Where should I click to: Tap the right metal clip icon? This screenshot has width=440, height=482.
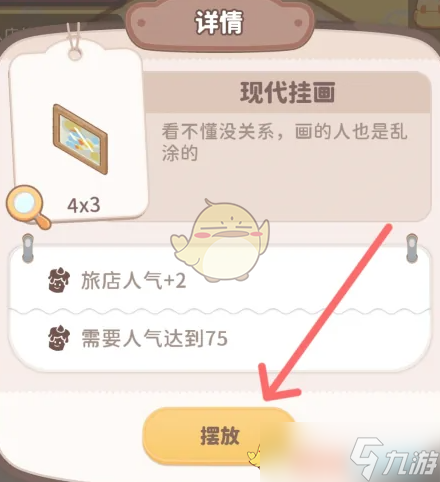[x=412, y=248]
